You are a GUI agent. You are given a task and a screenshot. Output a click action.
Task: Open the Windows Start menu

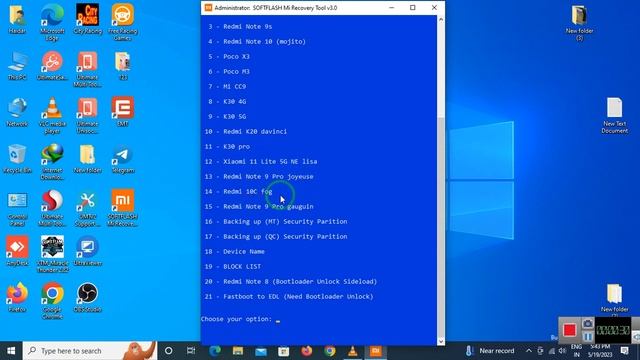pyautogui.click(x=11, y=351)
